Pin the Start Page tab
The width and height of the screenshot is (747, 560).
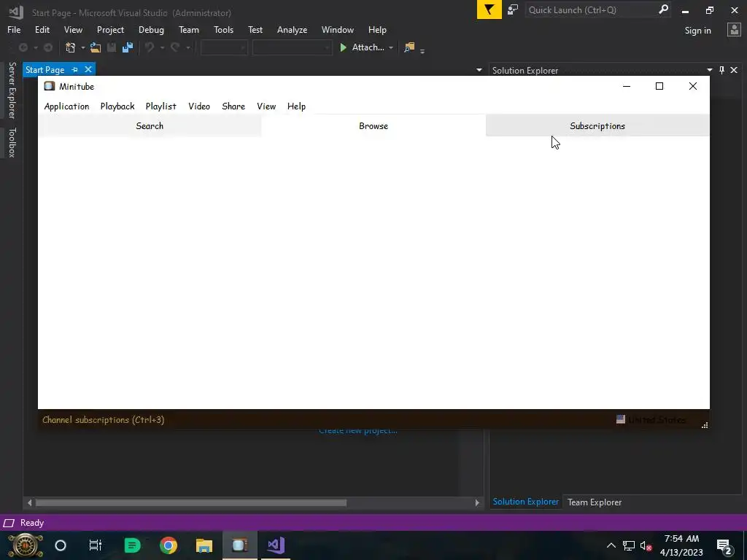coord(75,69)
